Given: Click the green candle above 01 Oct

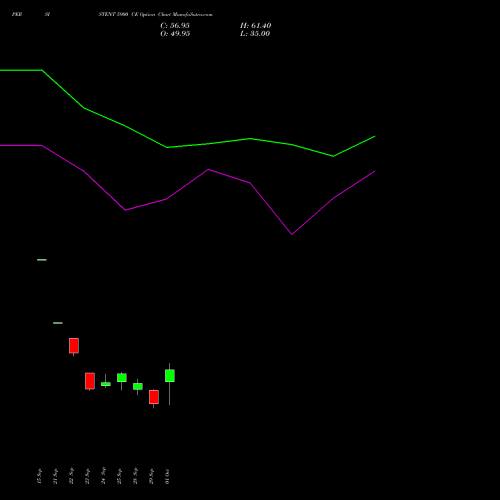Looking at the screenshot, I should 170,376.
